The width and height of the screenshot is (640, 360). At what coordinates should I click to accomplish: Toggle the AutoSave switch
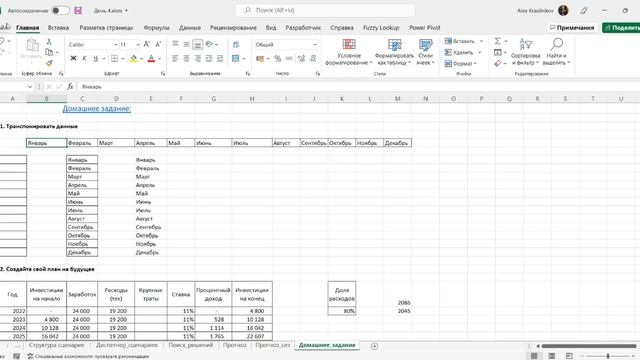[60, 11]
